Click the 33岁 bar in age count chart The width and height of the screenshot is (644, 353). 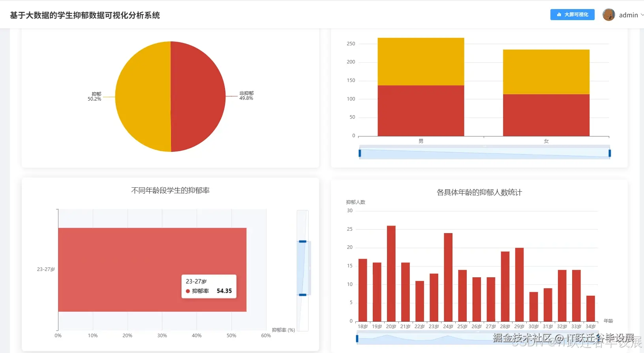point(576,295)
